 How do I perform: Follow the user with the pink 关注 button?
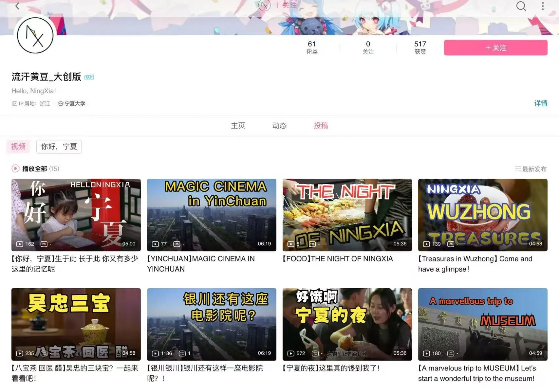(x=495, y=48)
